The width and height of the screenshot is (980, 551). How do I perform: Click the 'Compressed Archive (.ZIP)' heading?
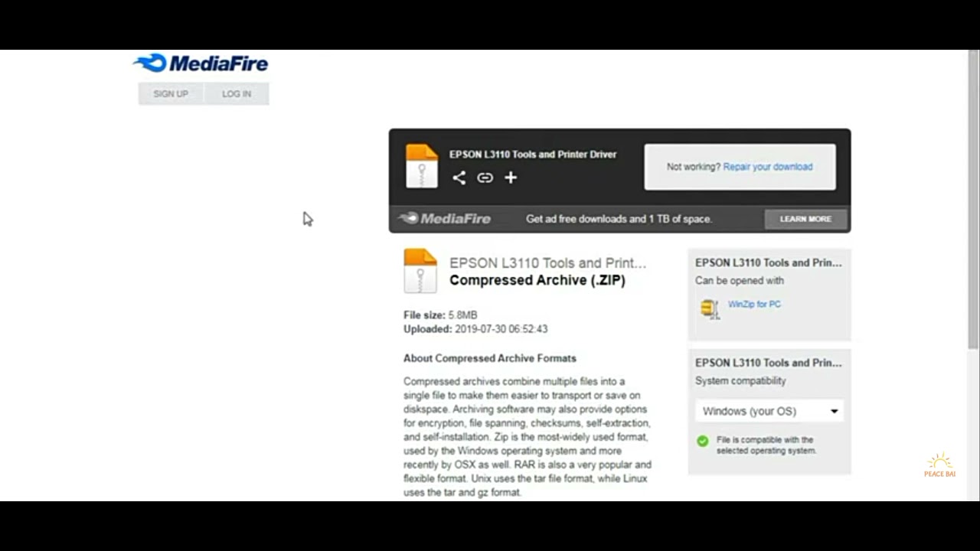point(537,280)
